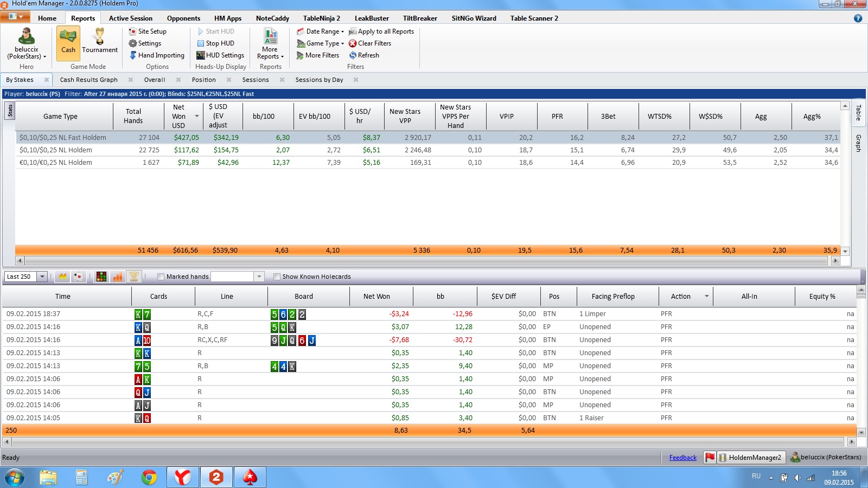The image size is (868, 488).
Task: Click the rewind arrows replay icon
Action: click(62, 277)
